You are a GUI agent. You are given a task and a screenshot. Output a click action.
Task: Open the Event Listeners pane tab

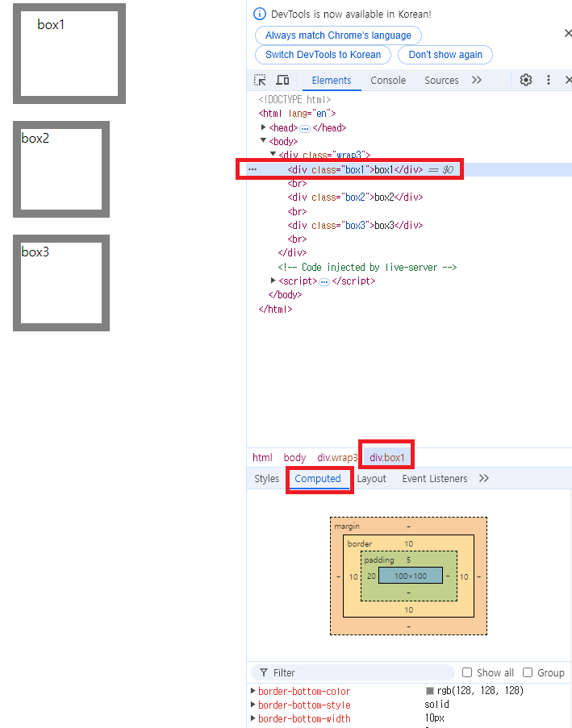tap(435, 478)
